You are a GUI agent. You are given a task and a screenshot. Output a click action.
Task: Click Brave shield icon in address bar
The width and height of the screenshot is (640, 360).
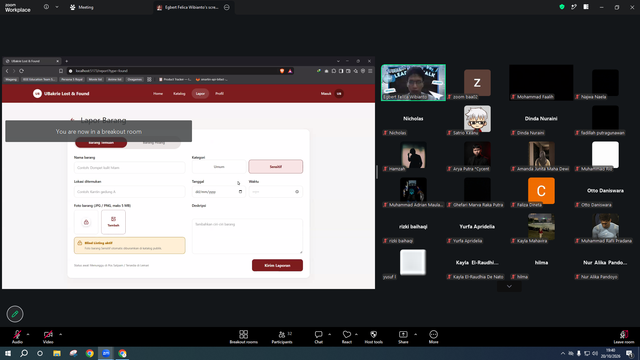tap(282, 71)
